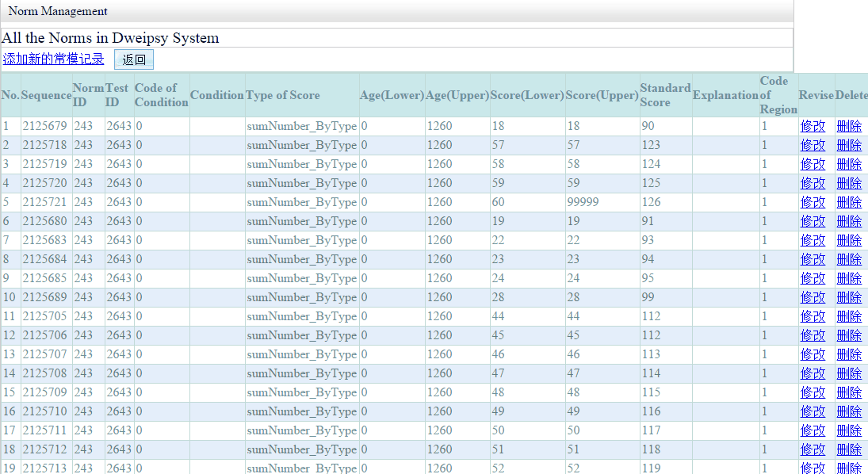
Task: Click the Score(Lower) column header
Action: coord(528,95)
